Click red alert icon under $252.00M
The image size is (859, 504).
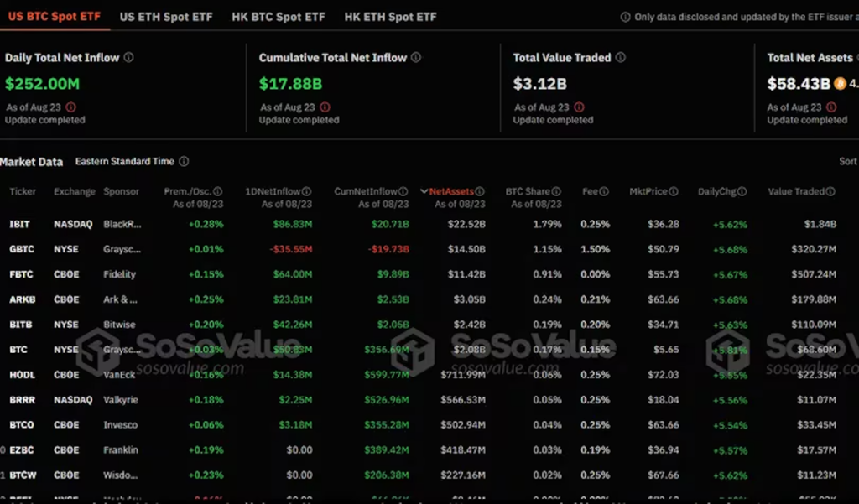point(71,107)
